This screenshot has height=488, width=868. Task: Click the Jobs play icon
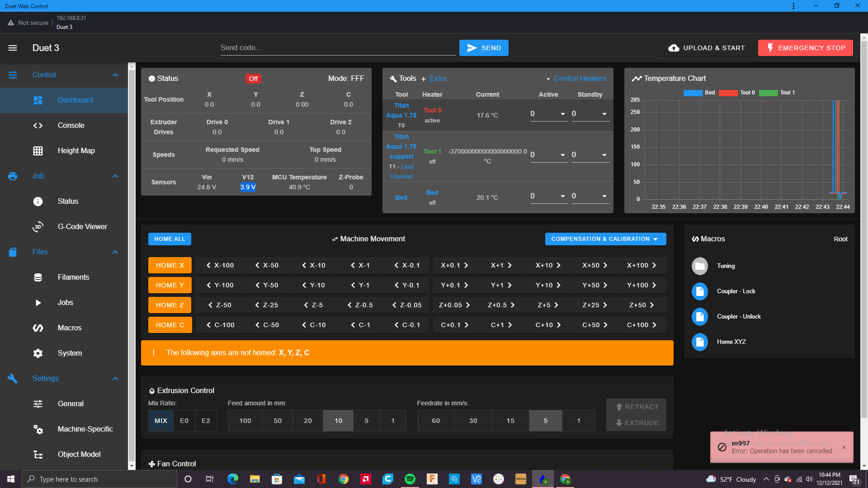tap(38, 303)
